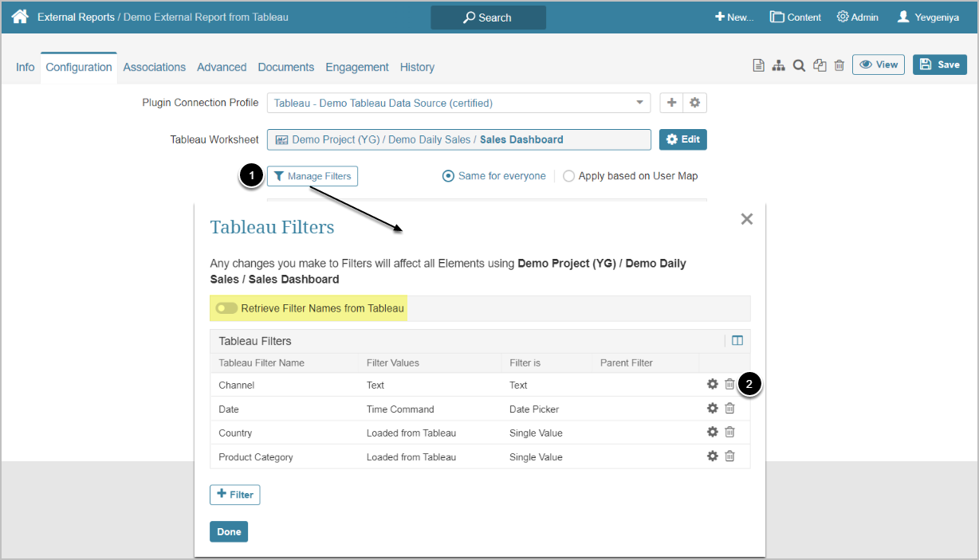Image resolution: width=979 pixels, height=560 pixels.
Task: Expand the Plugin Connection Profile dropdown
Action: 639,103
